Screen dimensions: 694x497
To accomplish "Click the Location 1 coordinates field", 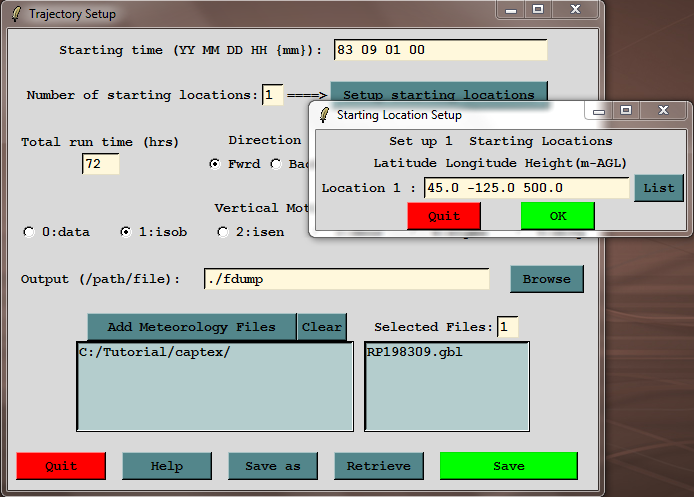I will click(x=526, y=188).
